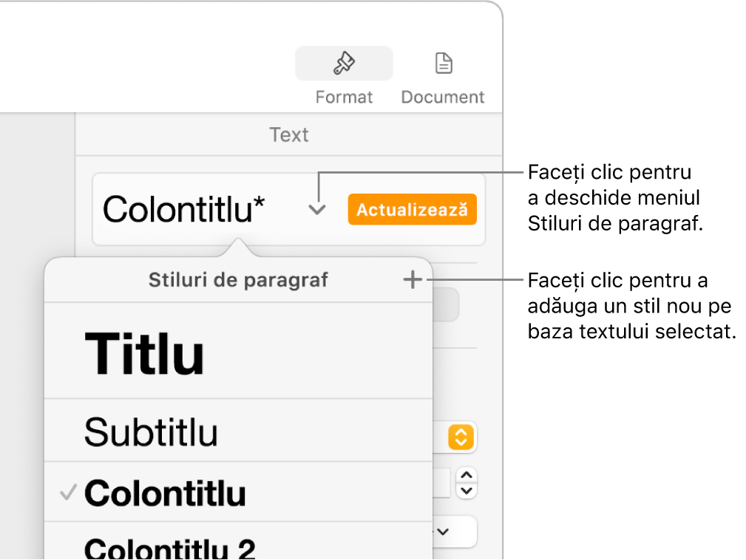Open the orange up-down popup selector

coord(461,437)
